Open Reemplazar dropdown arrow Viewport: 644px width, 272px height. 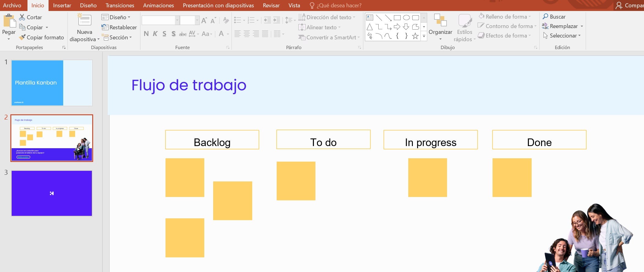coord(582,26)
